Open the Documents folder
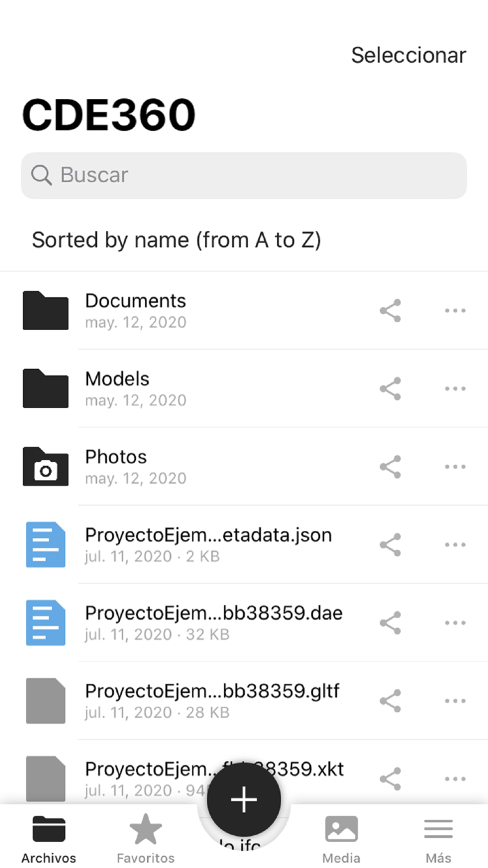The height and width of the screenshot is (868, 488). 135,310
